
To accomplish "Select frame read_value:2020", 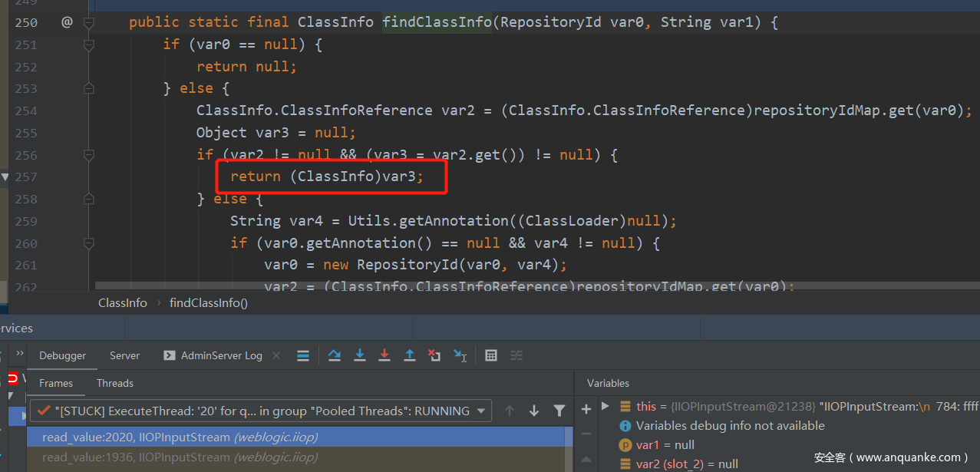I will pos(296,437).
